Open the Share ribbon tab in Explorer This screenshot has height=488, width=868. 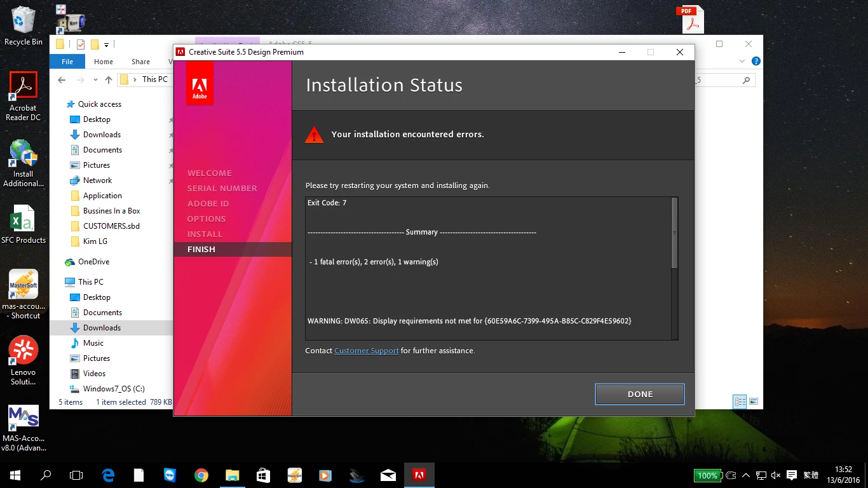pyautogui.click(x=141, y=62)
